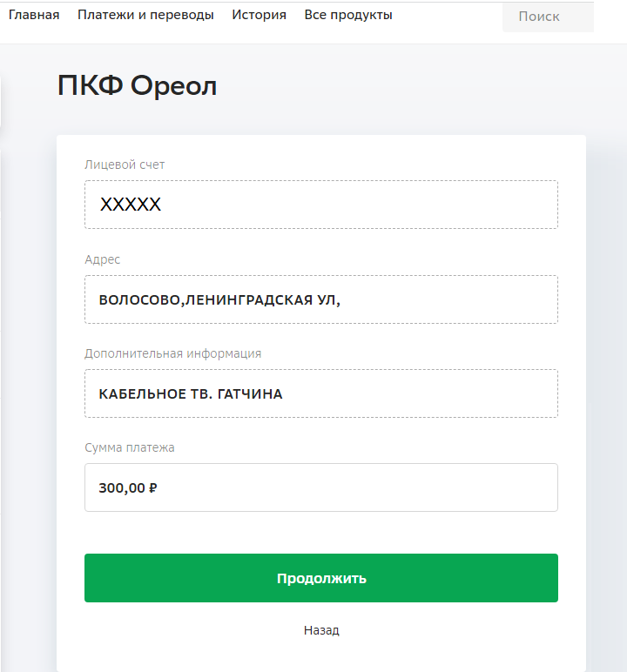The image size is (627, 672).
Task: Select the КАБЕЛЬНОЕ ТВ. ГАТЧИНА field
Action: point(320,393)
